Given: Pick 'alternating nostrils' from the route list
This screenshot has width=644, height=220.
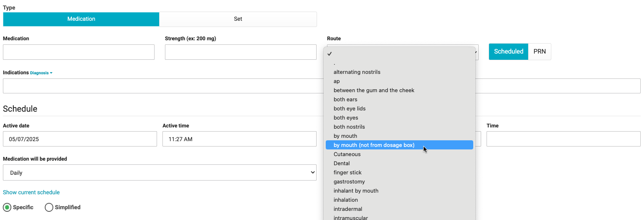Looking at the screenshot, I should (357, 72).
